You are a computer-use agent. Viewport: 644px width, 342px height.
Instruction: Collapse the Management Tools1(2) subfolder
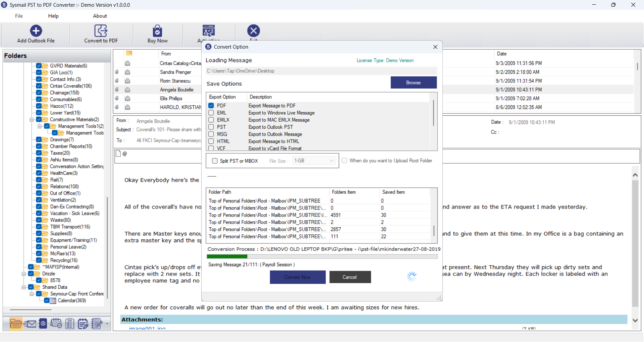point(40,126)
